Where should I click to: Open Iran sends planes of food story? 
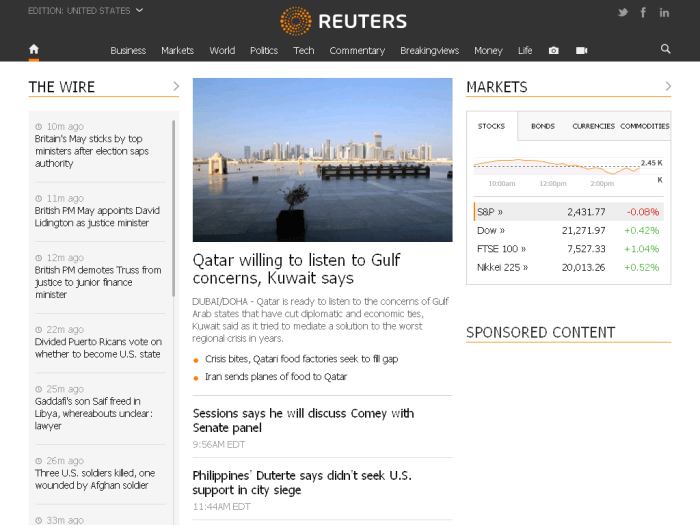coord(276,377)
